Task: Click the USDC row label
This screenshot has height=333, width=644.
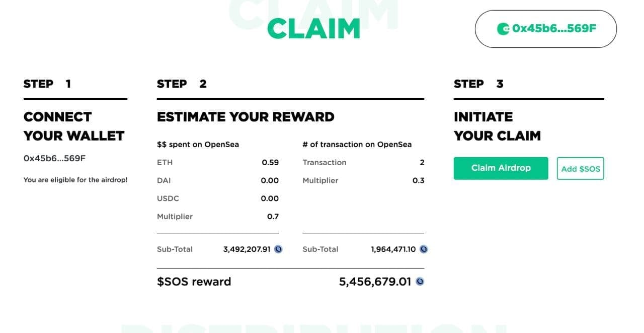Action: tap(168, 198)
